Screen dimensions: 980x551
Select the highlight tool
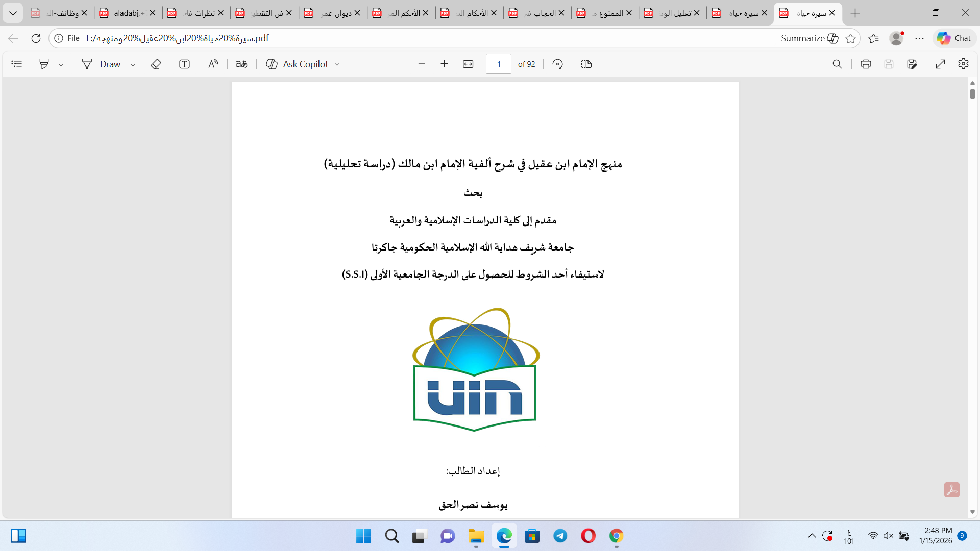(44, 64)
